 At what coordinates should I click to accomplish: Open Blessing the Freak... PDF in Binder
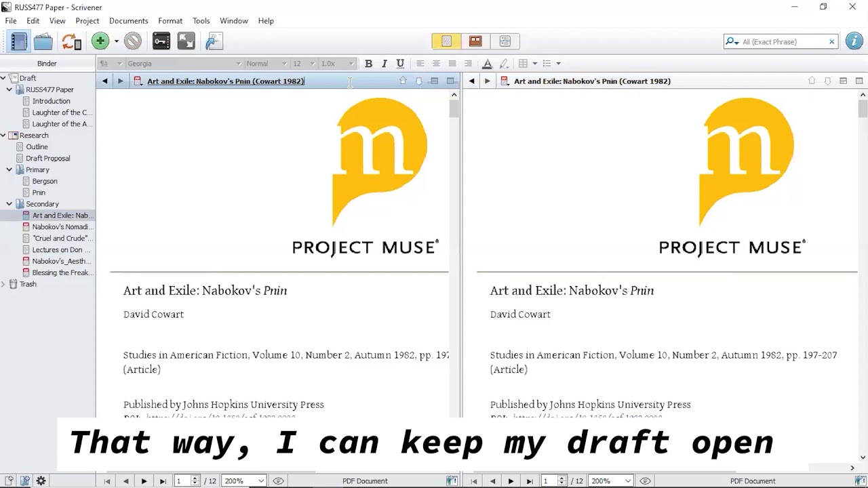pyautogui.click(x=58, y=272)
